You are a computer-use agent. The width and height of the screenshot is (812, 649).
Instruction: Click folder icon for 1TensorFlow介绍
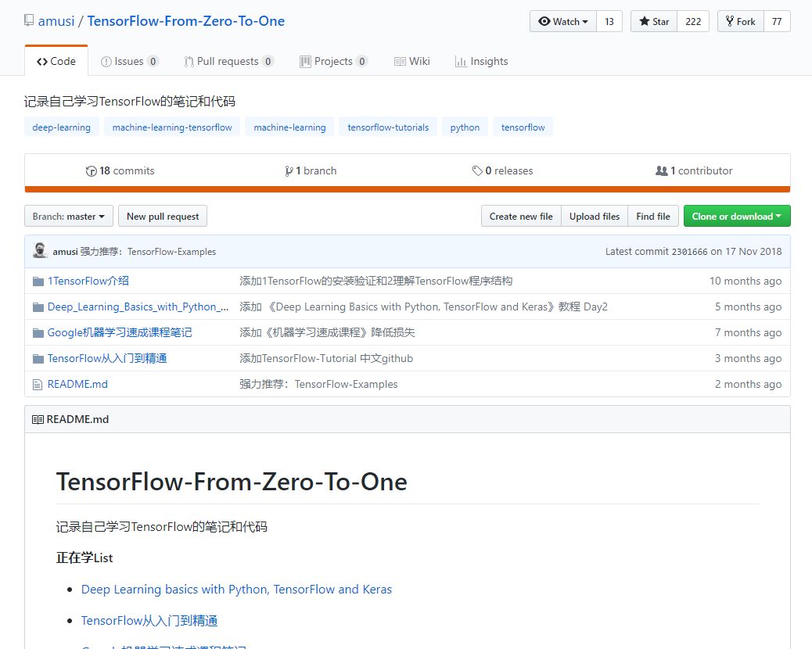(38, 281)
